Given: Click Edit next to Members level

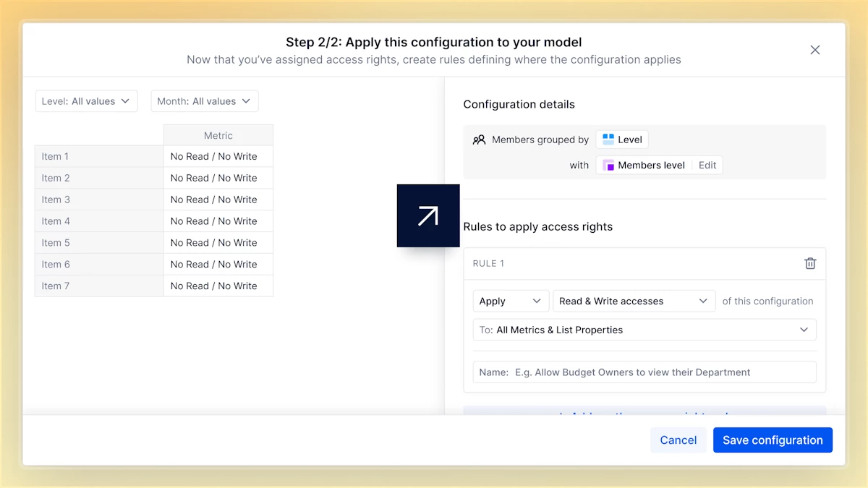Looking at the screenshot, I should [707, 166].
